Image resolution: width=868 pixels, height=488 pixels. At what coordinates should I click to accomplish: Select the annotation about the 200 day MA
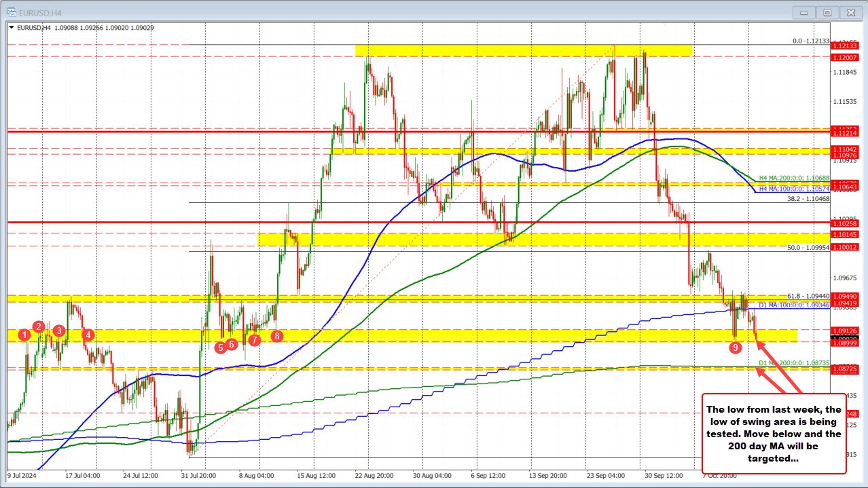(774, 434)
